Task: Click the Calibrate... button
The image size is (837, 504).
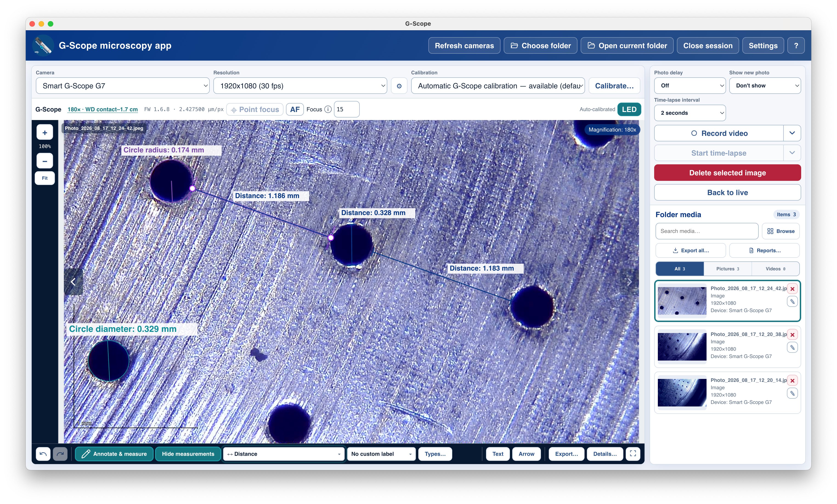Action: (x=614, y=86)
